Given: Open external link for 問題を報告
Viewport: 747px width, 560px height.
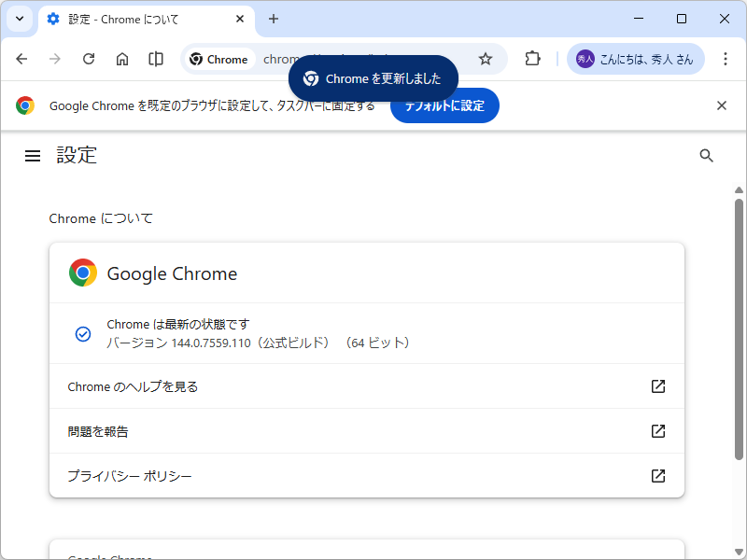Looking at the screenshot, I should (658, 430).
